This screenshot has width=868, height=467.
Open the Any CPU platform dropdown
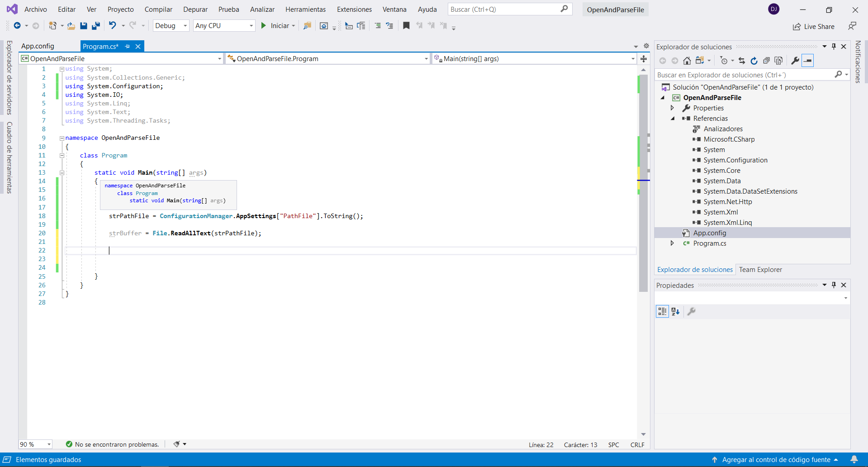click(224, 26)
